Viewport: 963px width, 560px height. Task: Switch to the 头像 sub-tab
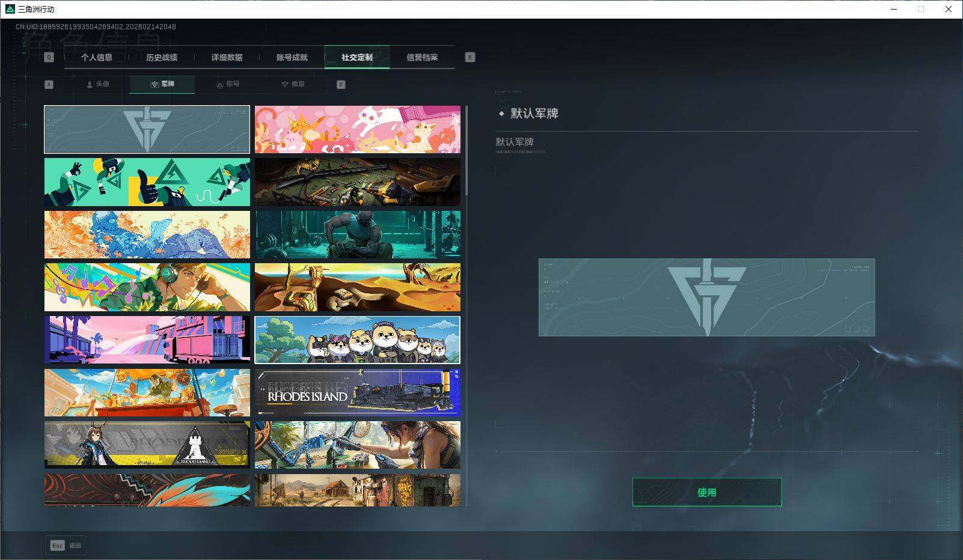(97, 85)
